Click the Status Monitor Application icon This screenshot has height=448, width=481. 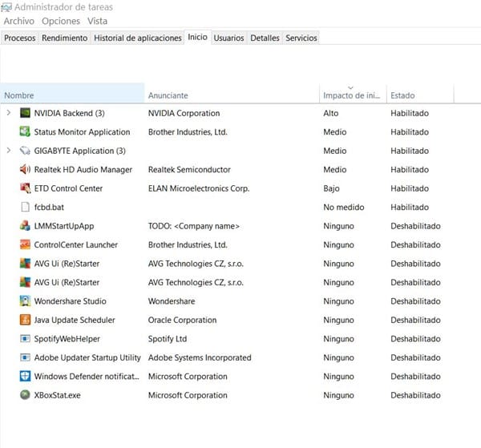[25, 132]
